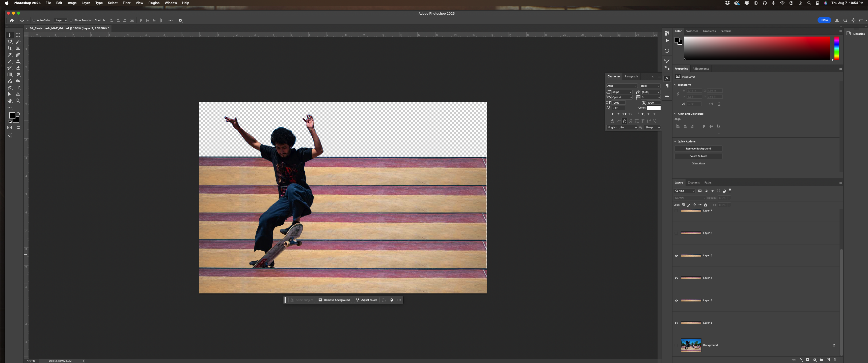Click the Home icon in options bar
The width and height of the screenshot is (868, 363).
(x=12, y=20)
